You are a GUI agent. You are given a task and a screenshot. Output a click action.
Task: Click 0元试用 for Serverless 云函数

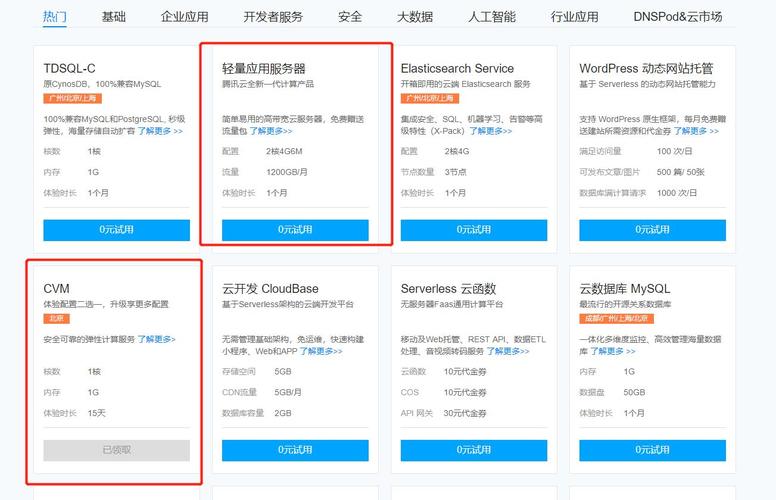474,450
